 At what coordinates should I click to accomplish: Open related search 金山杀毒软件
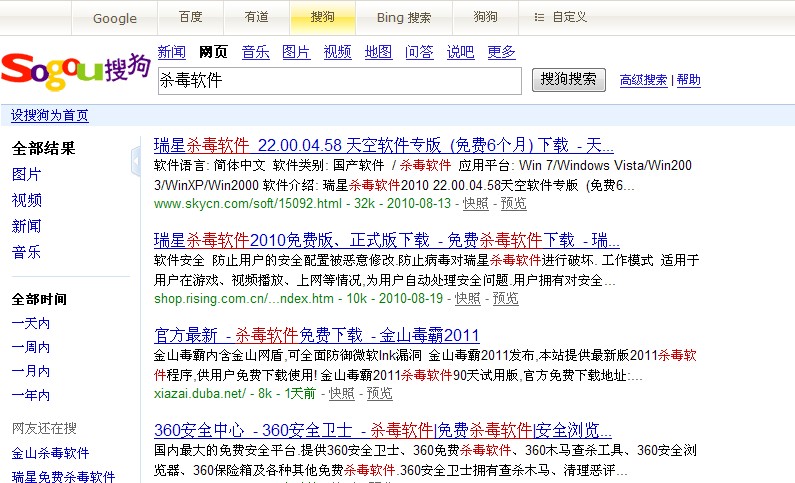50,453
